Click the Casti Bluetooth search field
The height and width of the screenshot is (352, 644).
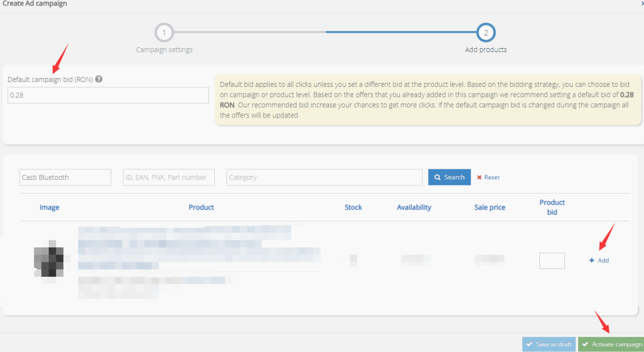point(65,178)
